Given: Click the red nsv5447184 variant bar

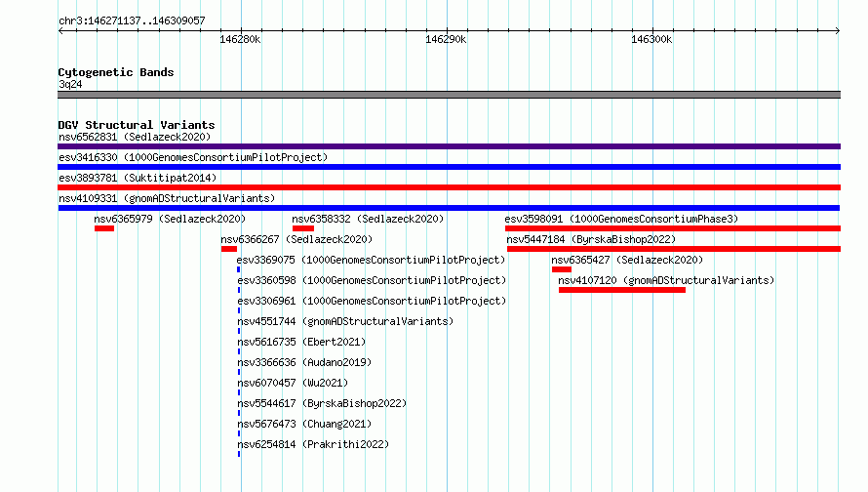Looking at the screenshot, I should [x=674, y=249].
